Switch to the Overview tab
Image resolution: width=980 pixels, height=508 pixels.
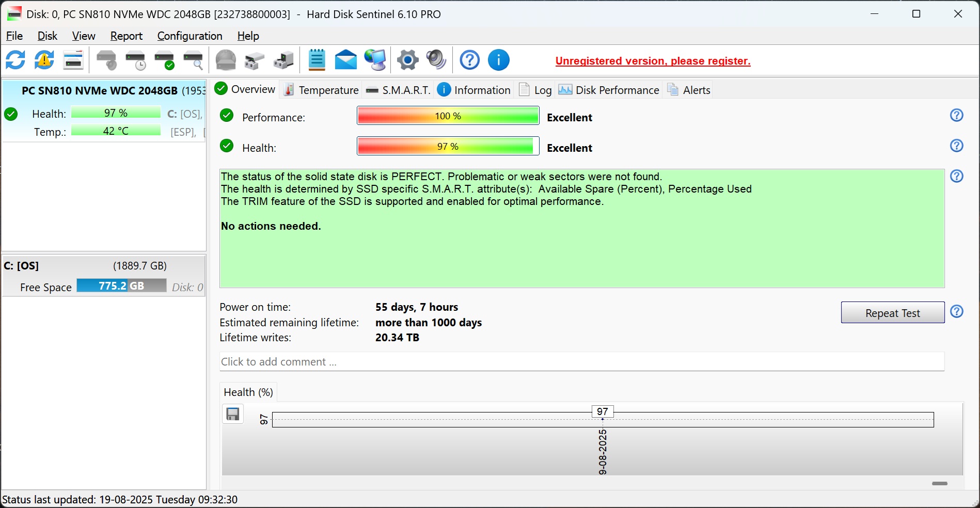pyautogui.click(x=245, y=89)
